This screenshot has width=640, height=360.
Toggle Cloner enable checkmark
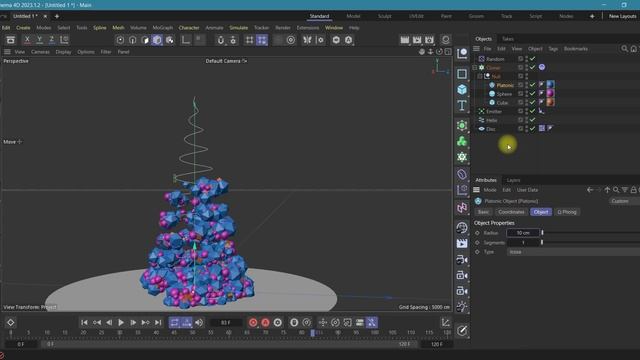532,67
